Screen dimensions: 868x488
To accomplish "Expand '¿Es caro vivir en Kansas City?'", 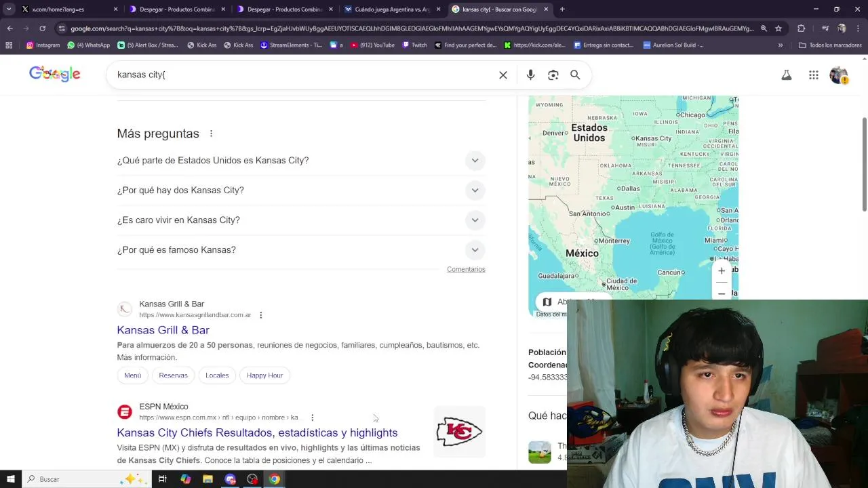I will (301, 220).
